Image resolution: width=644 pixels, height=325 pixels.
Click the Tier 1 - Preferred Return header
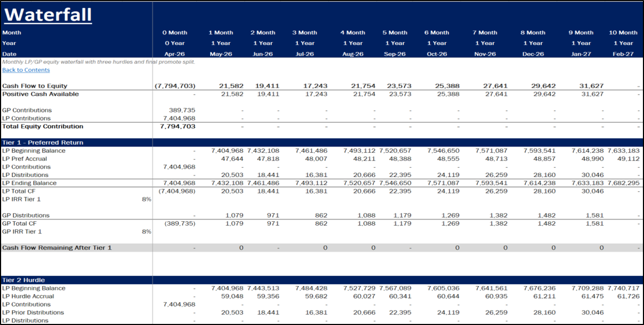tap(43, 143)
